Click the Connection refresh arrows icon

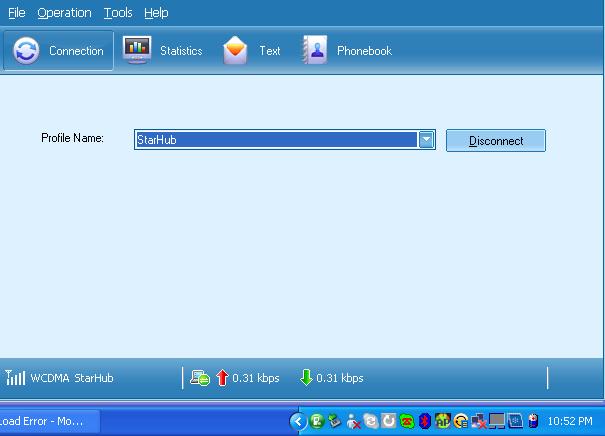point(26,51)
